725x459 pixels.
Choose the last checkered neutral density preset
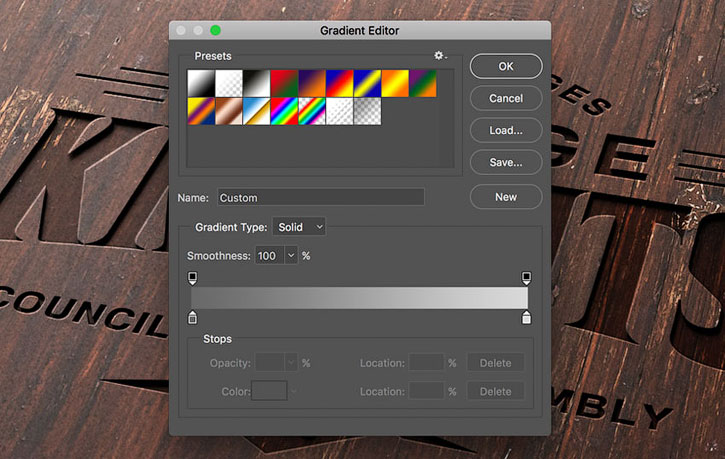[368, 111]
